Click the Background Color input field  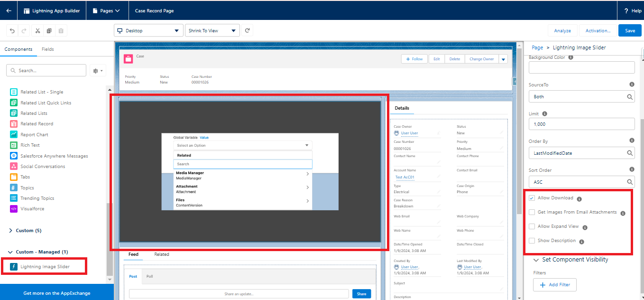[581, 67]
